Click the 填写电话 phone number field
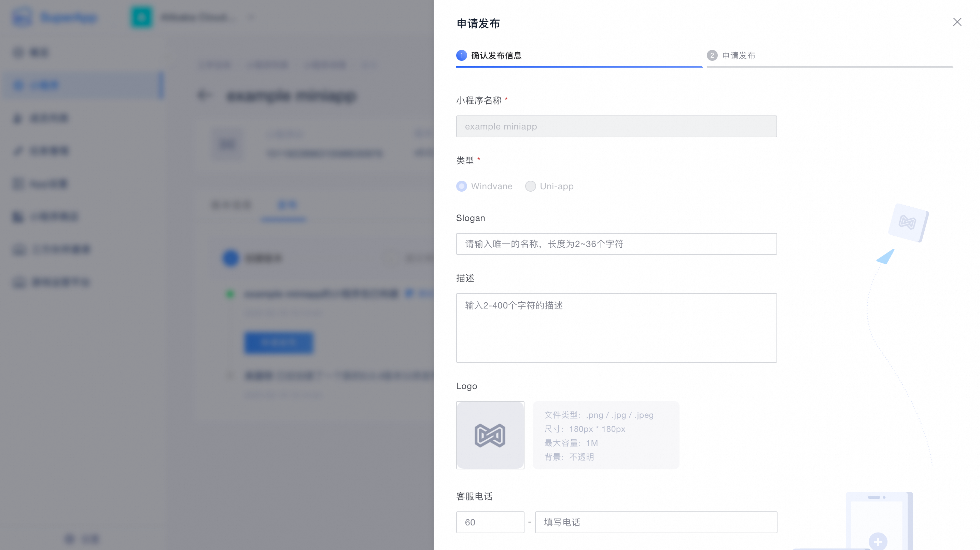The width and height of the screenshot is (980, 550). (656, 522)
